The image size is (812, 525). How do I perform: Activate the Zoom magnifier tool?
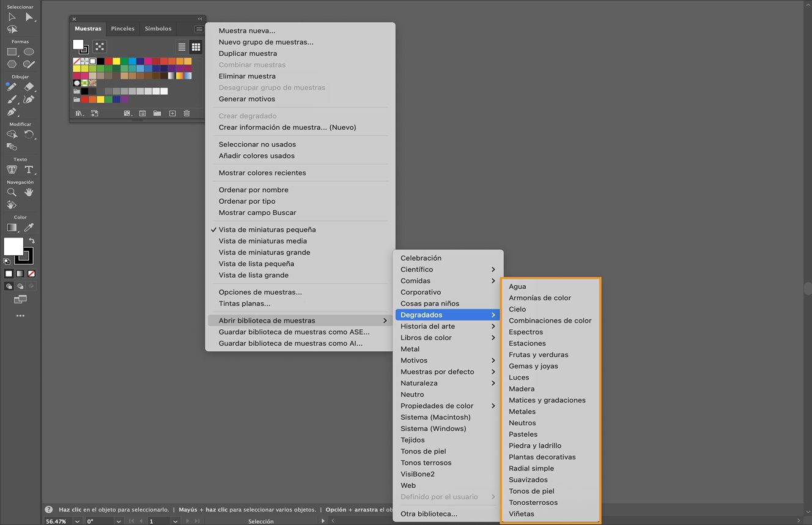(12, 192)
